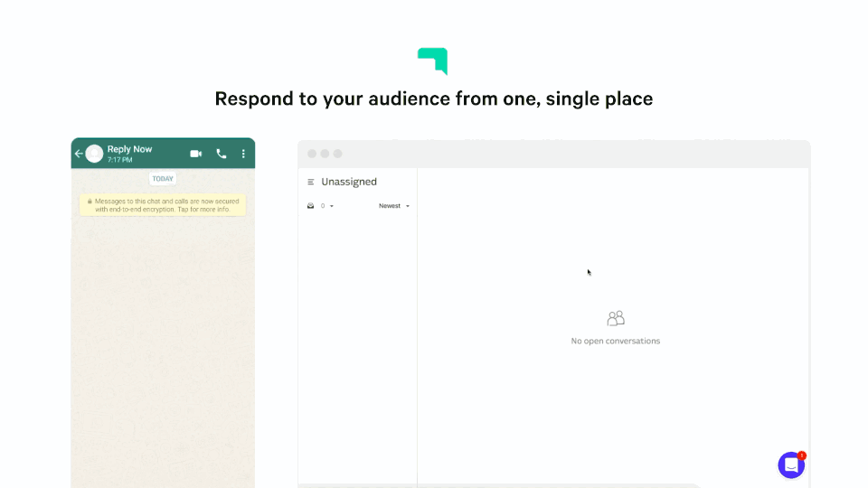Click the Reply Now contact name
868x488 pixels.
click(130, 149)
